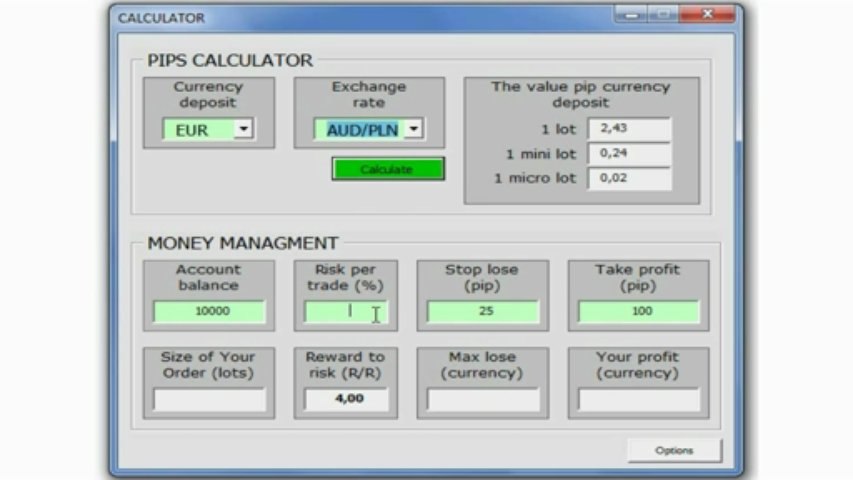
Task: Click the CALCULATOR title bar text
Action: (162, 19)
